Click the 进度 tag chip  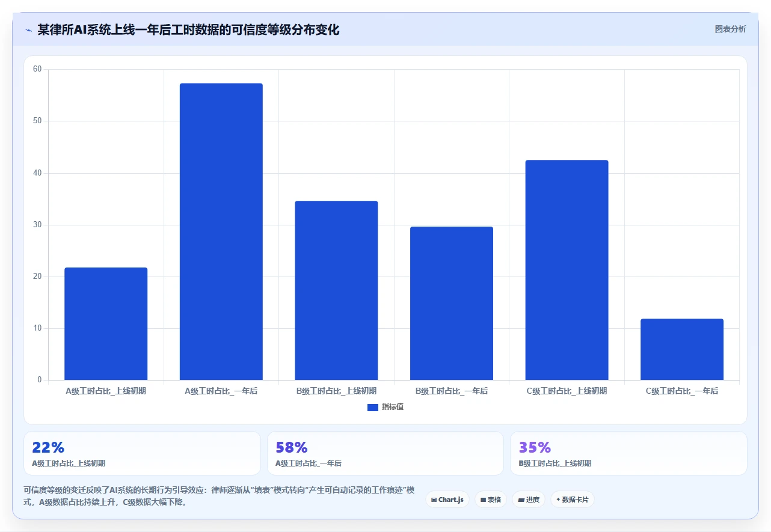point(529,500)
